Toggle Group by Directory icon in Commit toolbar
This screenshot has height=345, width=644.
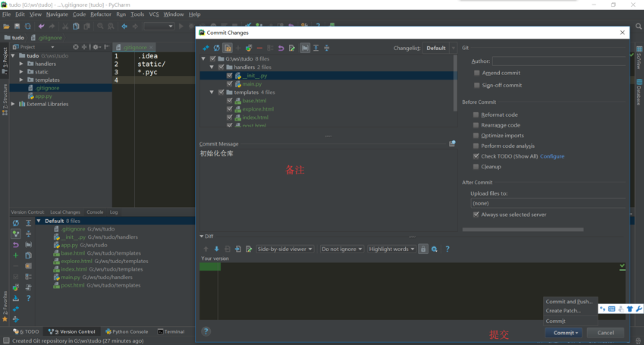[x=305, y=48]
